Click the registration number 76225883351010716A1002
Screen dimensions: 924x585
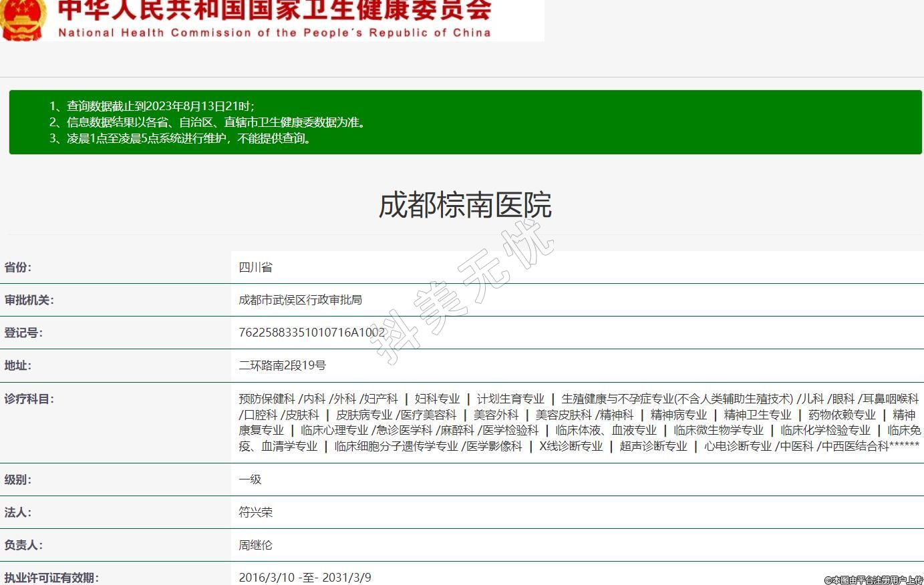pos(312,333)
